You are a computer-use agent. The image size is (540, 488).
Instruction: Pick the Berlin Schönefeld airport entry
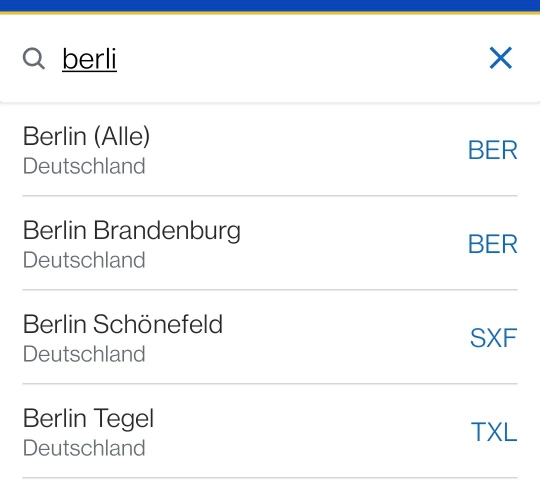(x=270, y=337)
